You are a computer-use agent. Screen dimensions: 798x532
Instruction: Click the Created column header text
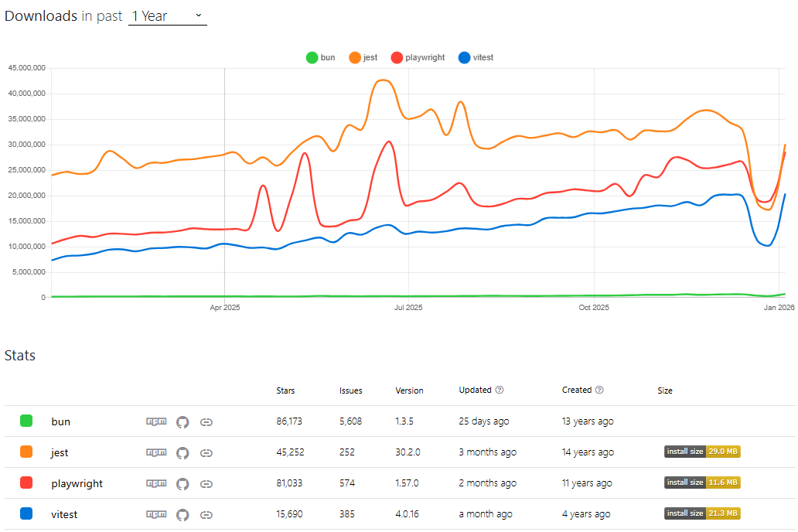pos(577,390)
